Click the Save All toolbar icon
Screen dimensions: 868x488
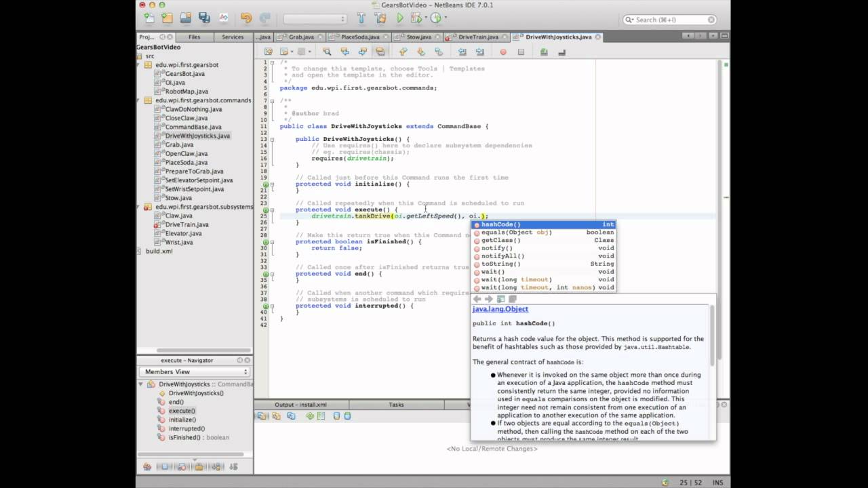204,19
